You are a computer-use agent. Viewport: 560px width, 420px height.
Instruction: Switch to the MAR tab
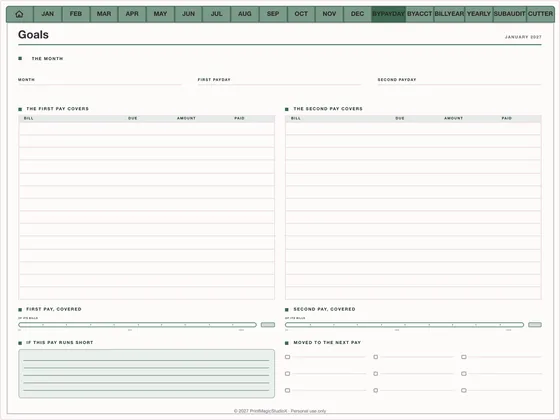point(104,14)
